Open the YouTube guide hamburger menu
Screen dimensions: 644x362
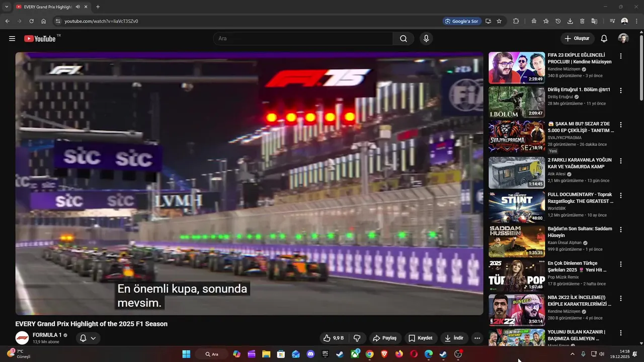tap(12, 39)
